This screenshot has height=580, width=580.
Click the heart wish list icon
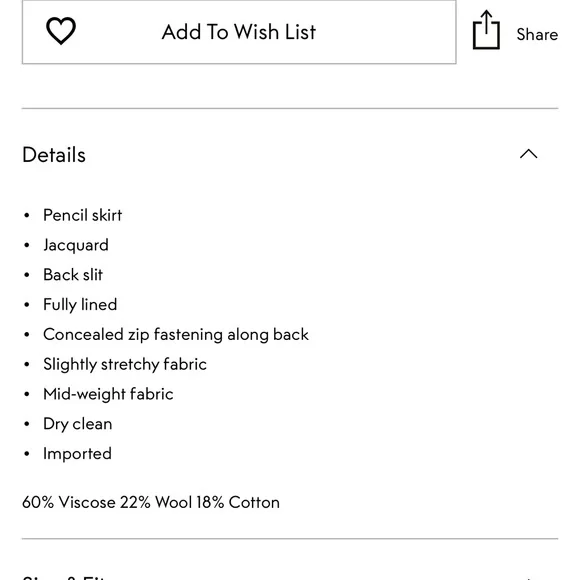61,31
